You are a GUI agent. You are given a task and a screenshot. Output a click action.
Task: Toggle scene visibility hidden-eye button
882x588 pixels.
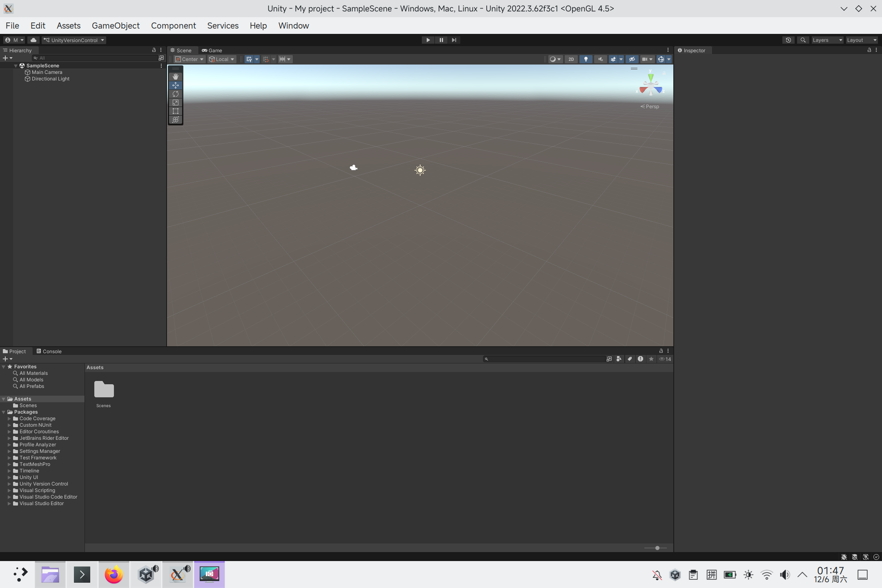[632, 59]
